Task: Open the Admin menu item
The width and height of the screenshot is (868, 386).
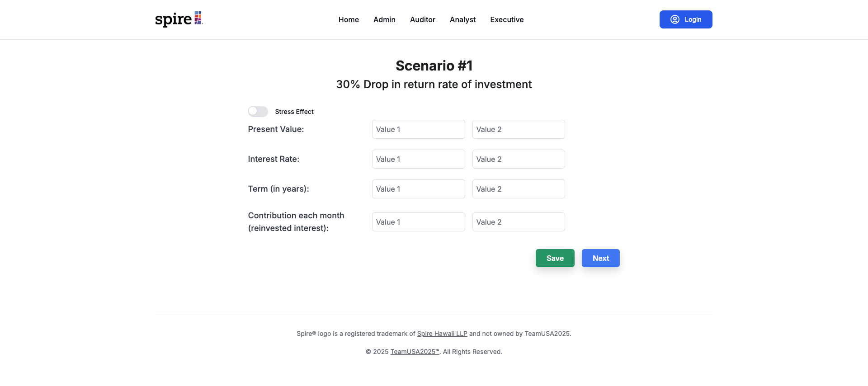Action: coord(384,19)
